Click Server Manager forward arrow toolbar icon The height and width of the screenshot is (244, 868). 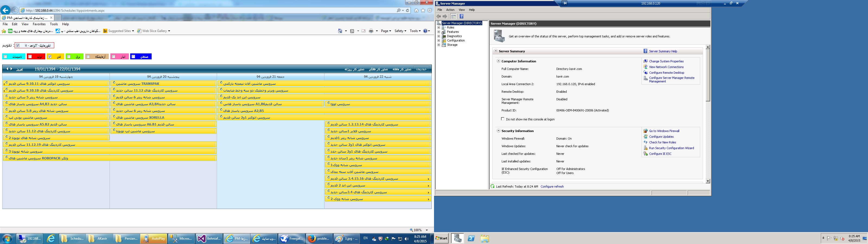point(445,16)
